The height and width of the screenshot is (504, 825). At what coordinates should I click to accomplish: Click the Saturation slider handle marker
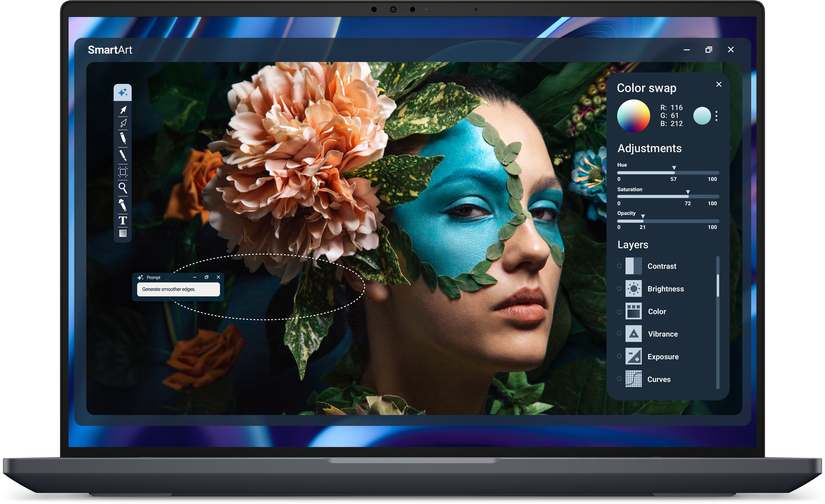(x=688, y=192)
